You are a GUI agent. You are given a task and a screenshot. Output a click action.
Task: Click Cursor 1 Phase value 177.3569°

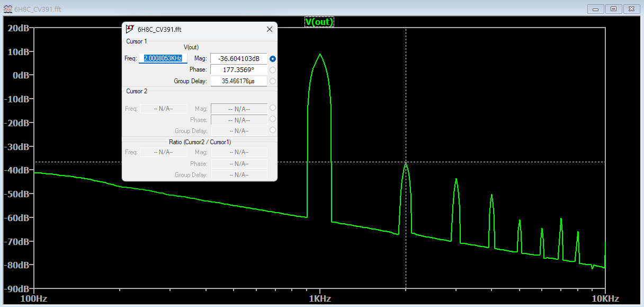tap(239, 69)
